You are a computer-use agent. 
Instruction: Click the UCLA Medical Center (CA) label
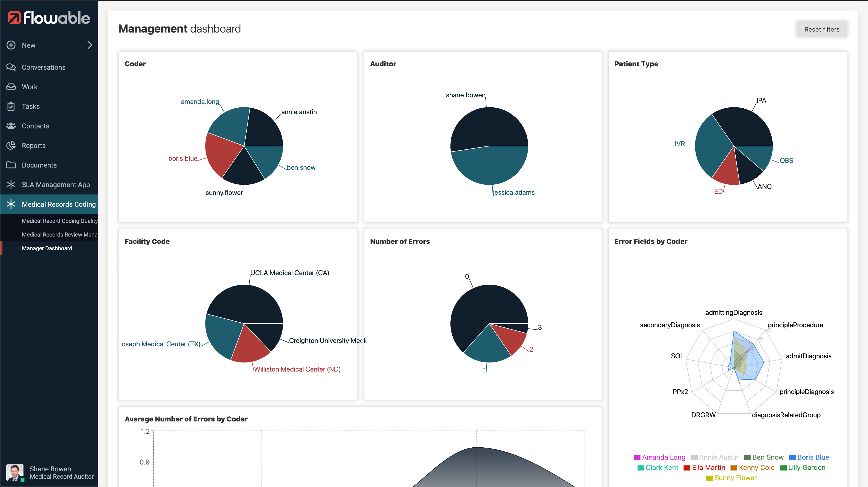tap(289, 273)
